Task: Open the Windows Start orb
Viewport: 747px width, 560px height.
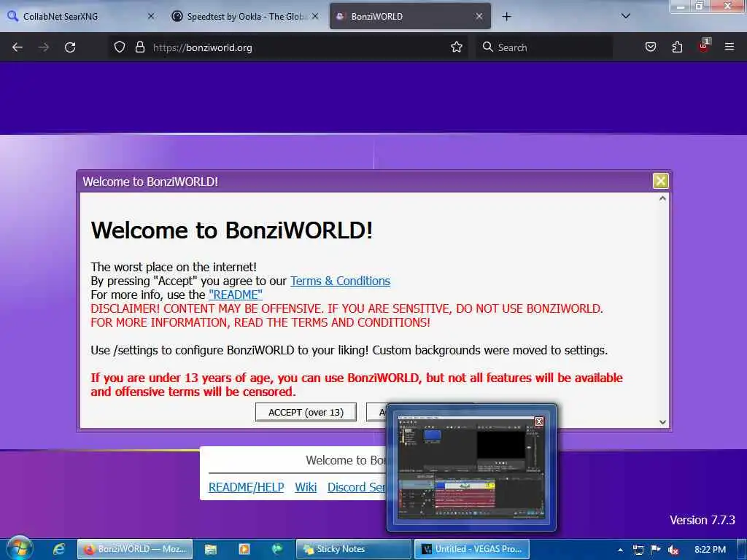Action: (20, 548)
